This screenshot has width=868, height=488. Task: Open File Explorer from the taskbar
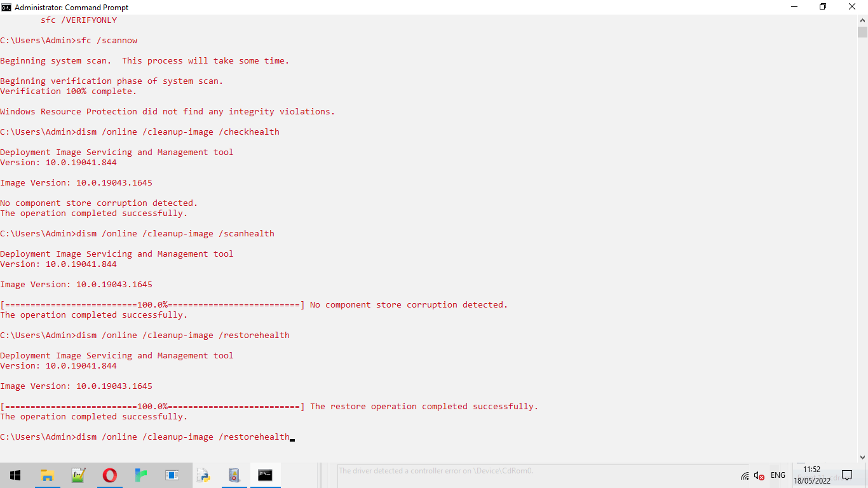click(47, 475)
